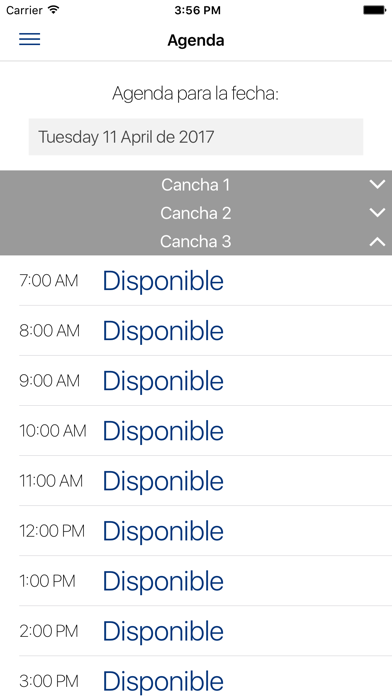Choose Disponible at 9:00 AM
392x696 pixels.
tap(163, 381)
